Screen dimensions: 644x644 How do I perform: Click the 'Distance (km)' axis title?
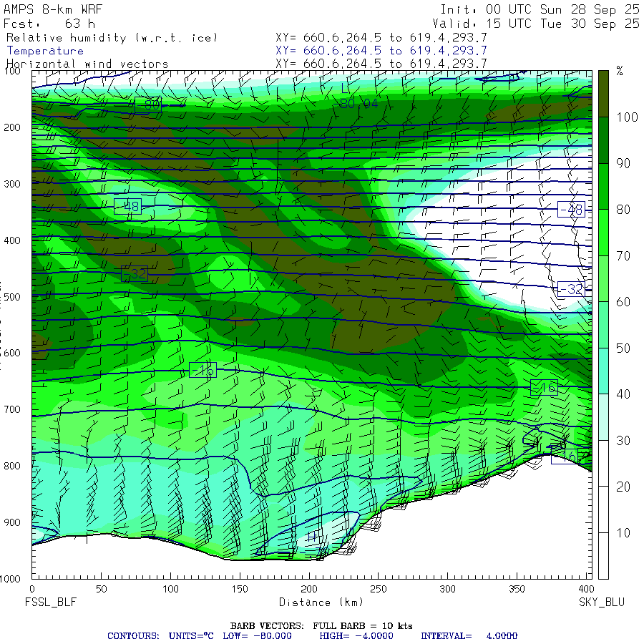(321, 602)
